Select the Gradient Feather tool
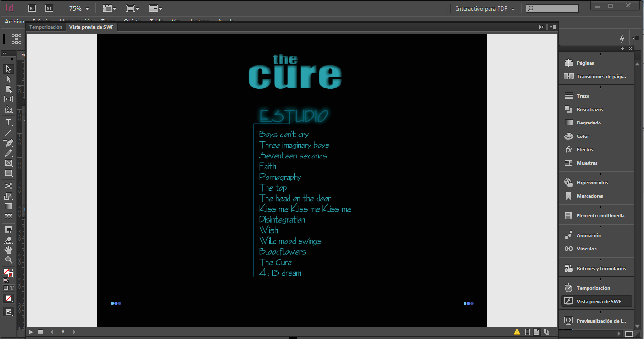 point(9,216)
